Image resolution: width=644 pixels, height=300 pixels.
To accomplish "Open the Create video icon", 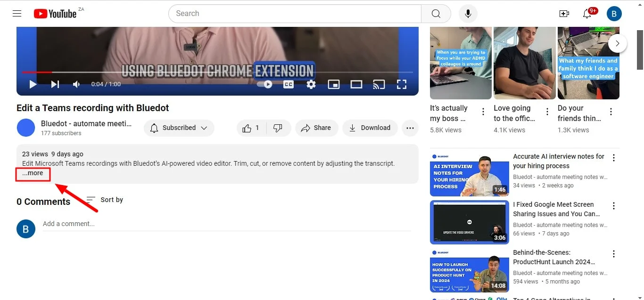I will [x=564, y=14].
